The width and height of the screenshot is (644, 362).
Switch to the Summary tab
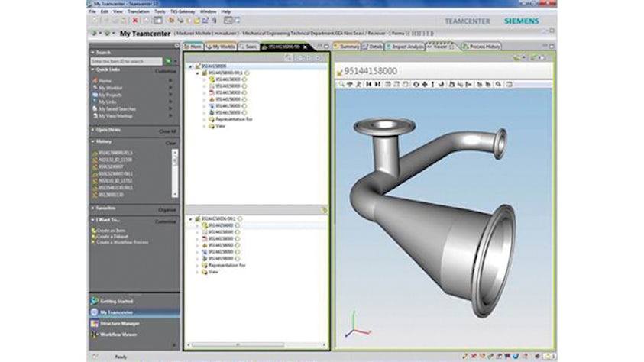point(347,47)
